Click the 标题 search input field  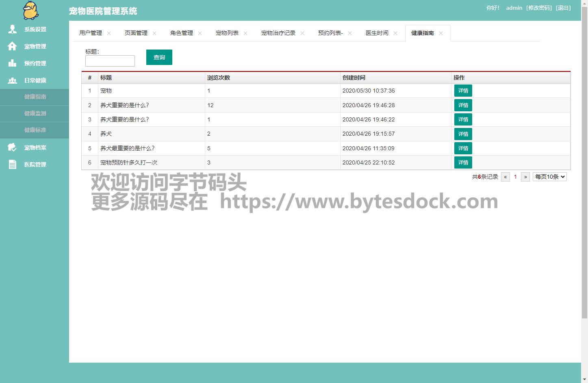coord(110,61)
